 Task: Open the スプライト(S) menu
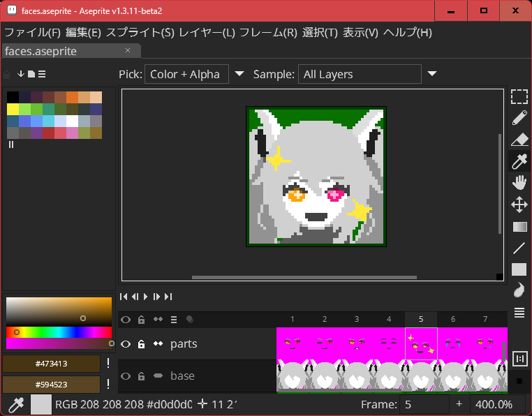click(x=140, y=32)
